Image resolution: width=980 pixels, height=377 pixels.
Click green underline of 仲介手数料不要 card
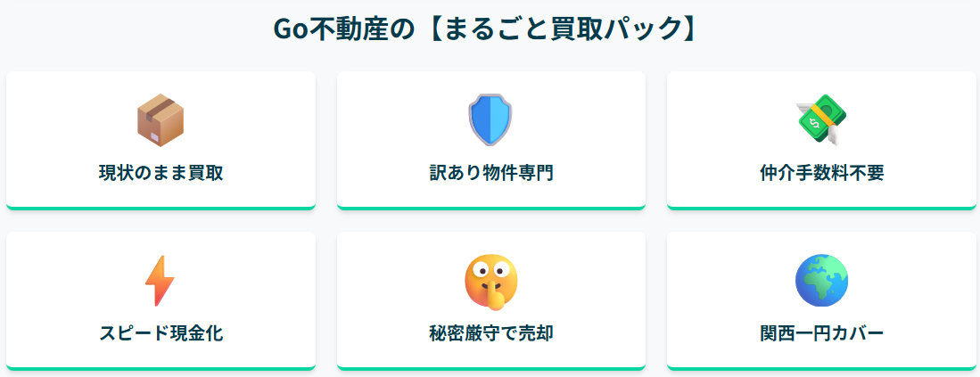pos(821,208)
